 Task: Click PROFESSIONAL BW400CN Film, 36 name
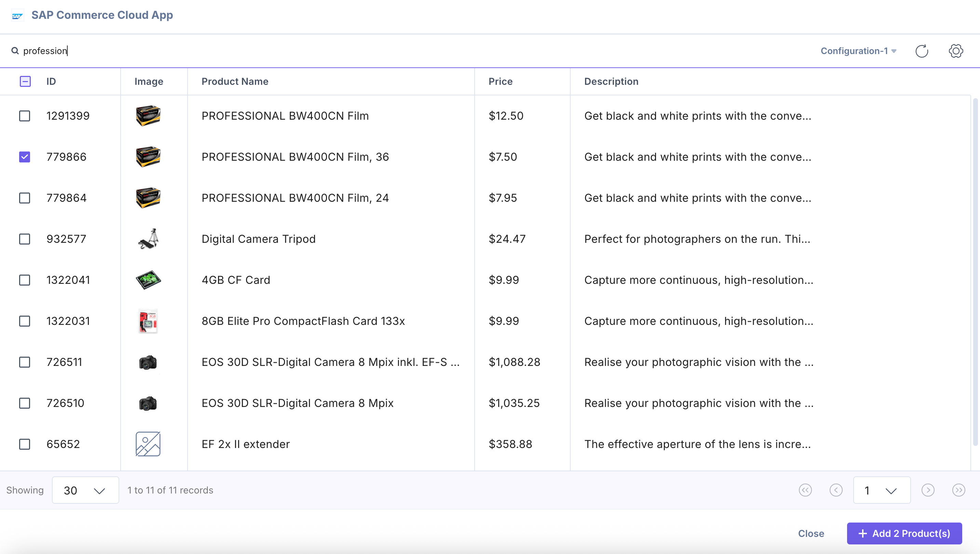click(x=295, y=157)
